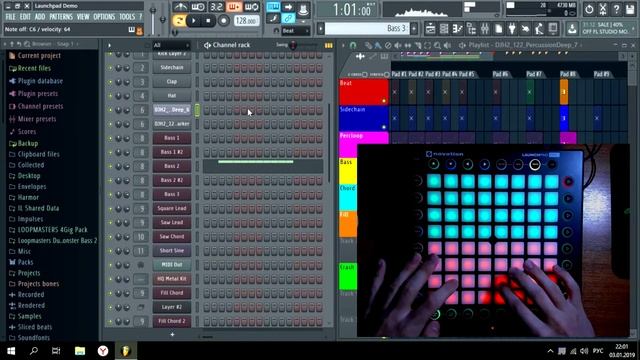Click the loop recording icon

coord(251,7)
